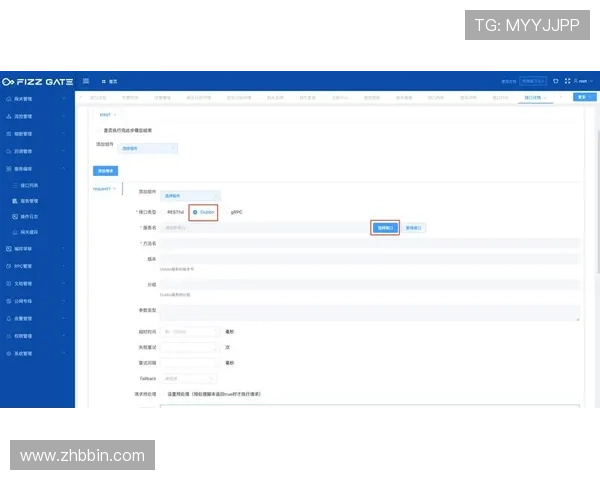This screenshot has width=600, height=480.
Task: Open 服务管理 in the sidebar
Action: coord(29,201)
